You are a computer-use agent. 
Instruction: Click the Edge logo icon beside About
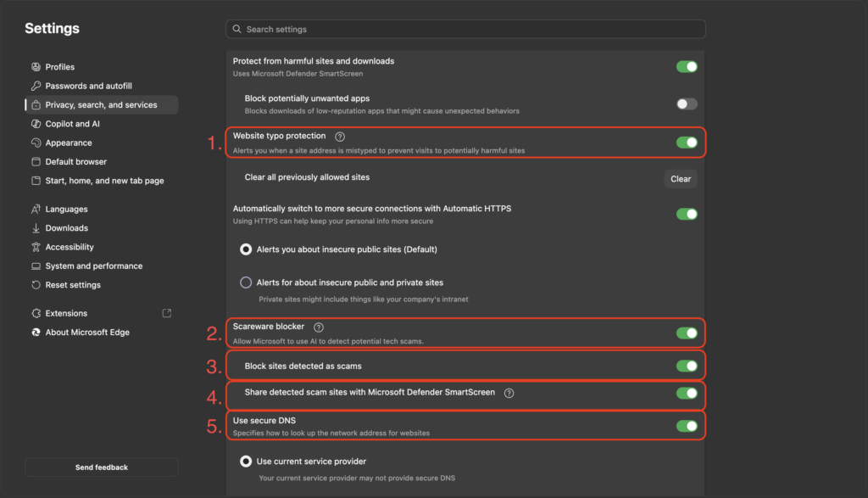pyautogui.click(x=36, y=333)
